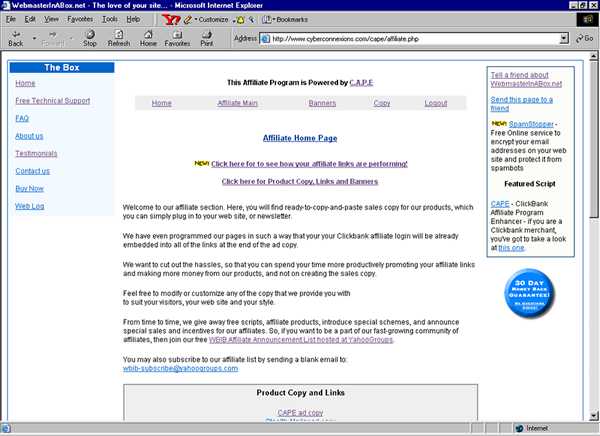This screenshot has height=436, width=600.
Task: Click the vertical scrollbar up arrow
Action: [x=593, y=56]
